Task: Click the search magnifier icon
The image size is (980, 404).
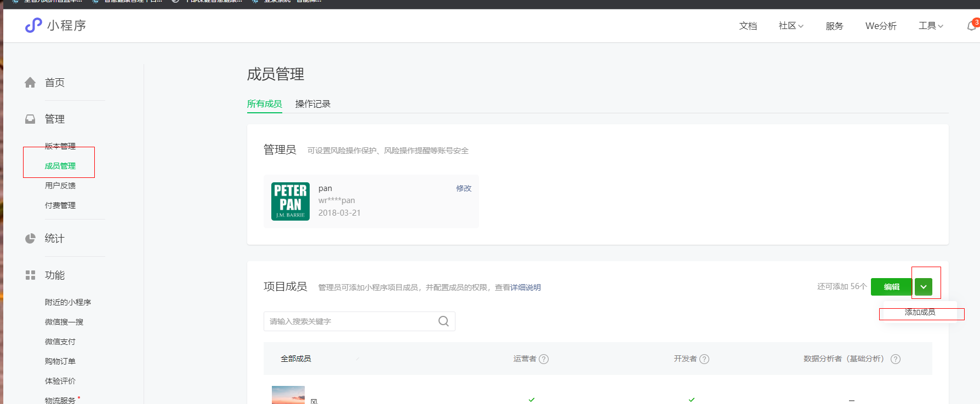Action: [x=443, y=321]
